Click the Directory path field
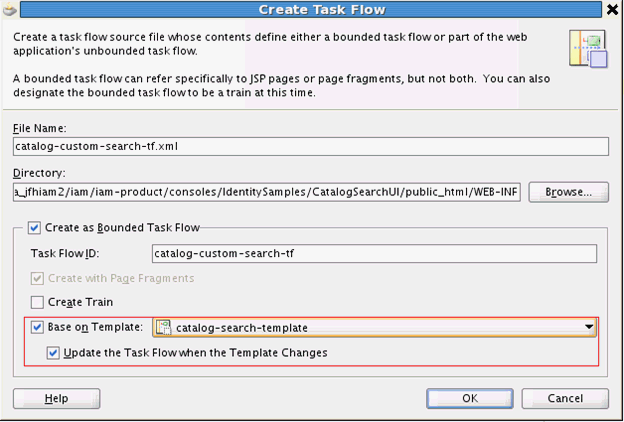Viewport: 624px width, 422px height. pos(267,192)
